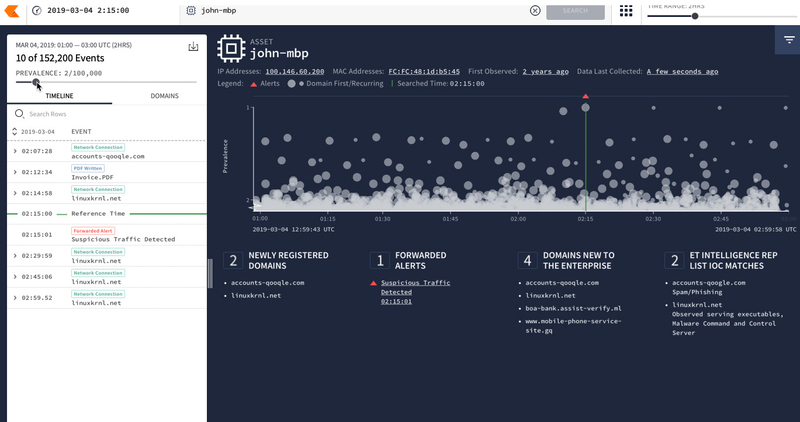The height and width of the screenshot is (422, 800).
Task: Click the orange Chronicle logo icon
Action: (x=12, y=11)
